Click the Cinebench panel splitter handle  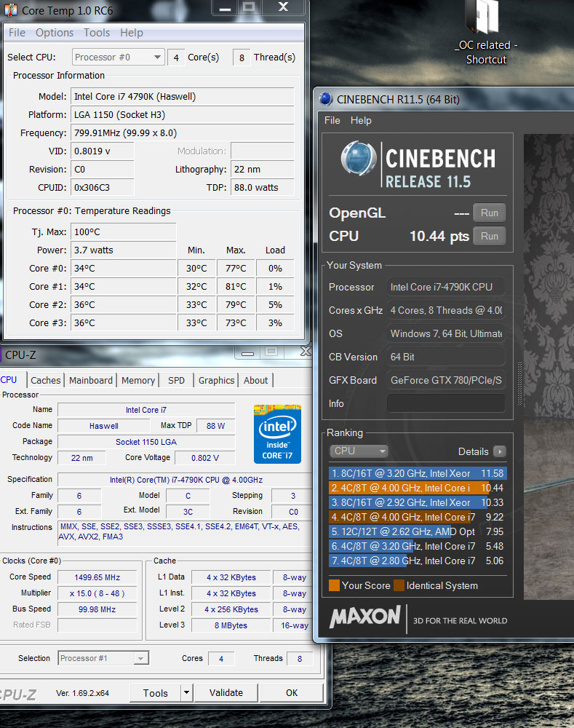click(519, 383)
